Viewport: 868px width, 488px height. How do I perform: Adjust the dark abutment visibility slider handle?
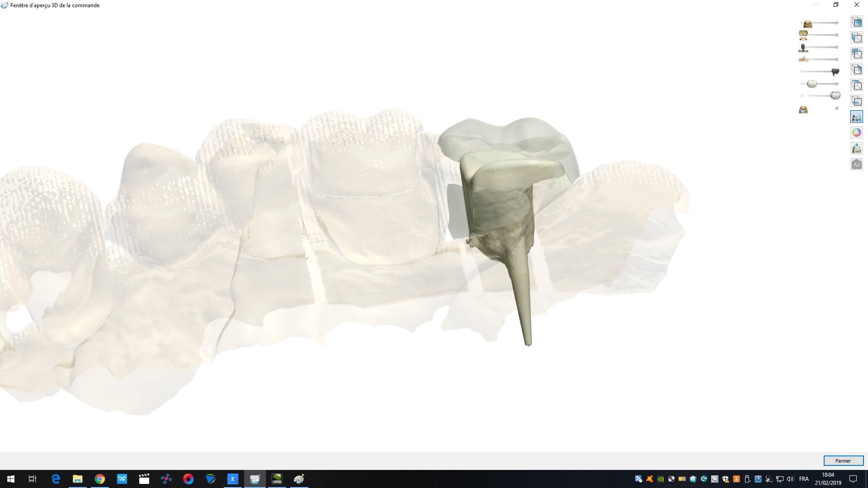coord(835,71)
